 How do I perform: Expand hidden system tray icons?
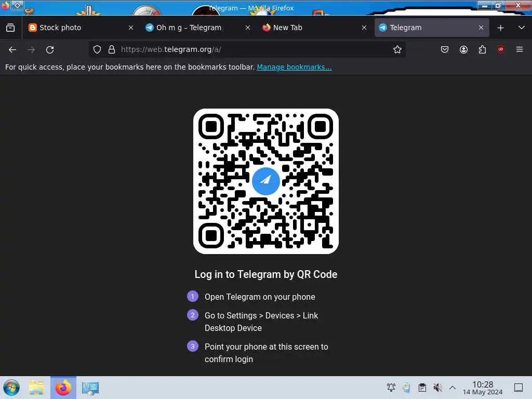[x=453, y=388]
